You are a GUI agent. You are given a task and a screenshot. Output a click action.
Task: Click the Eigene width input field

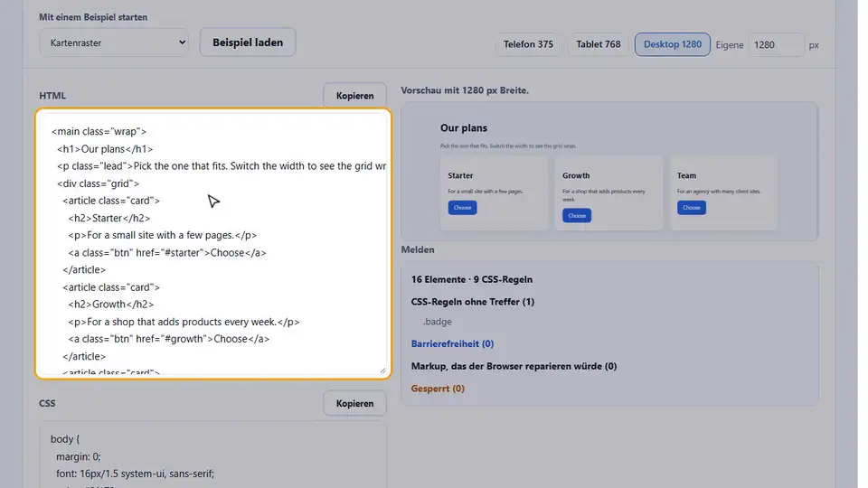click(x=776, y=45)
